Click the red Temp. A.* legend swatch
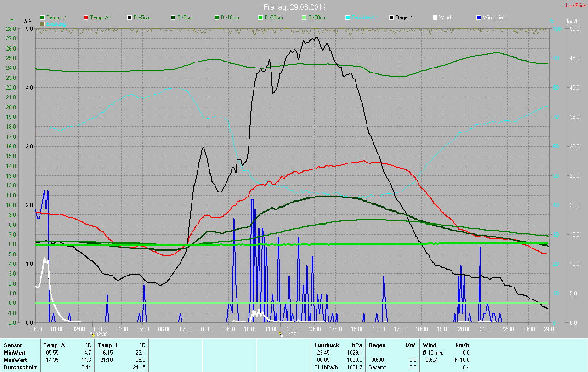The image size is (588, 372). pos(86,17)
